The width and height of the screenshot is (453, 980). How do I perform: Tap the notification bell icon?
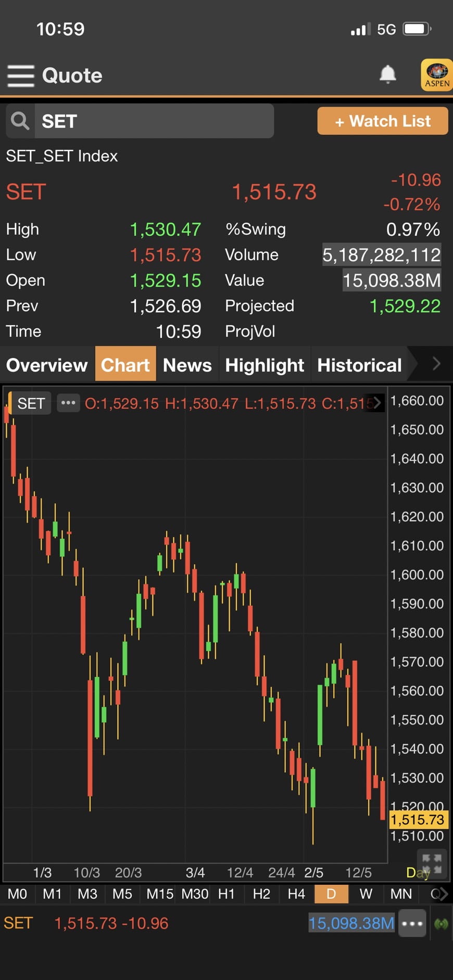[387, 74]
